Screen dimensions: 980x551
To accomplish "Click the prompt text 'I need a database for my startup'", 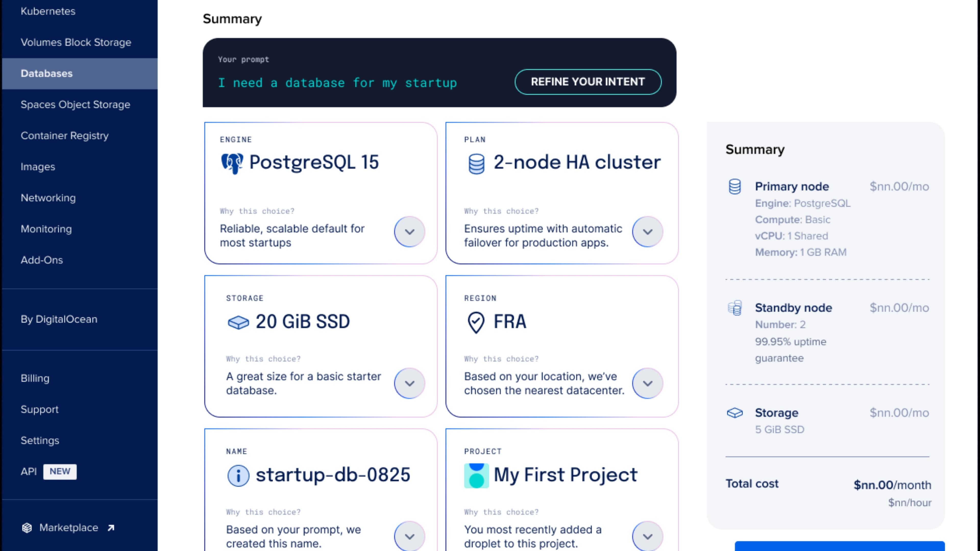I will pyautogui.click(x=337, y=83).
